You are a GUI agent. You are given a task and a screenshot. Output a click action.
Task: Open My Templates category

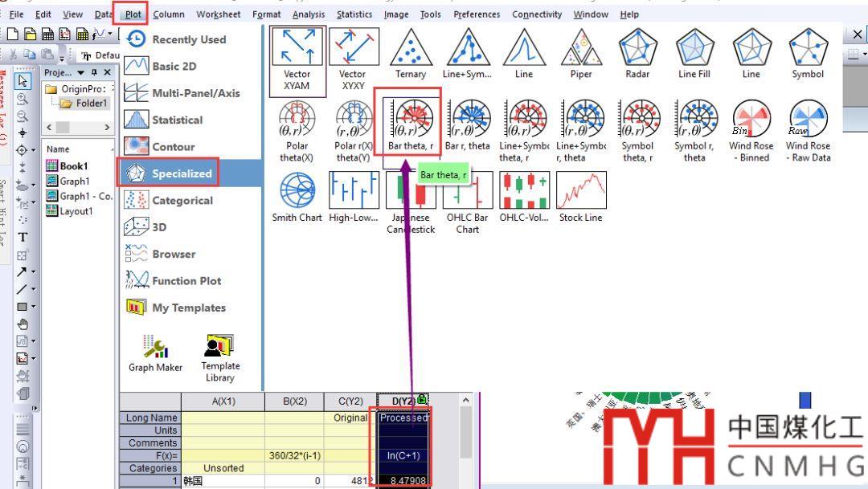click(191, 308)
